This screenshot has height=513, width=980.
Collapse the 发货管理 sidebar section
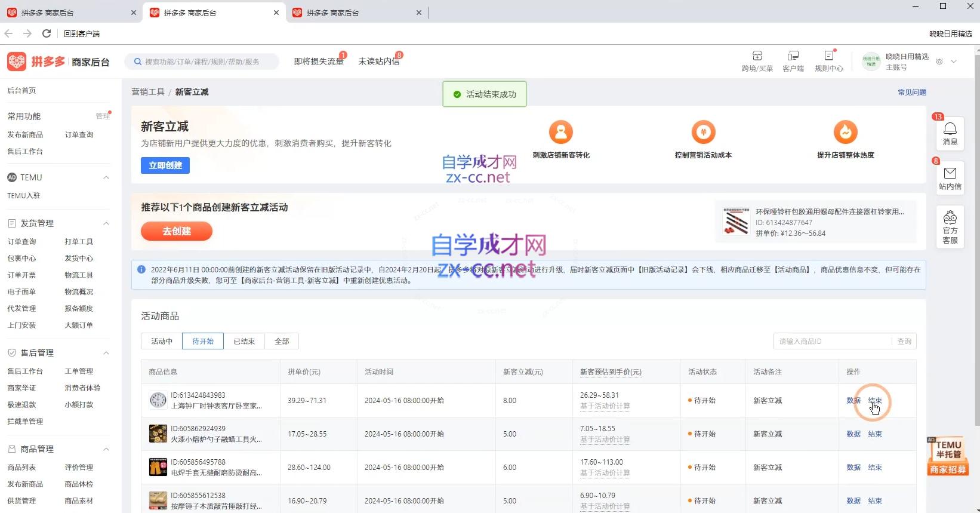click(x=106, y=223)
